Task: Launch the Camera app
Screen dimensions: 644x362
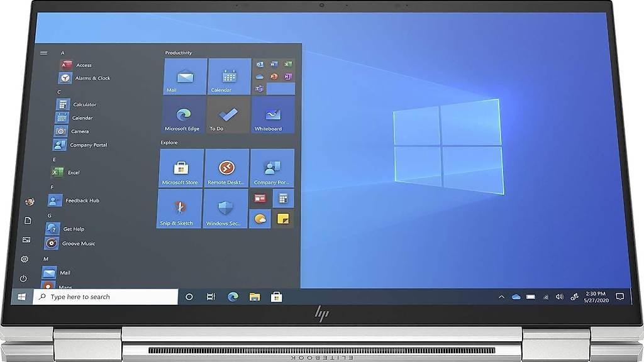Action: point(72,131)
